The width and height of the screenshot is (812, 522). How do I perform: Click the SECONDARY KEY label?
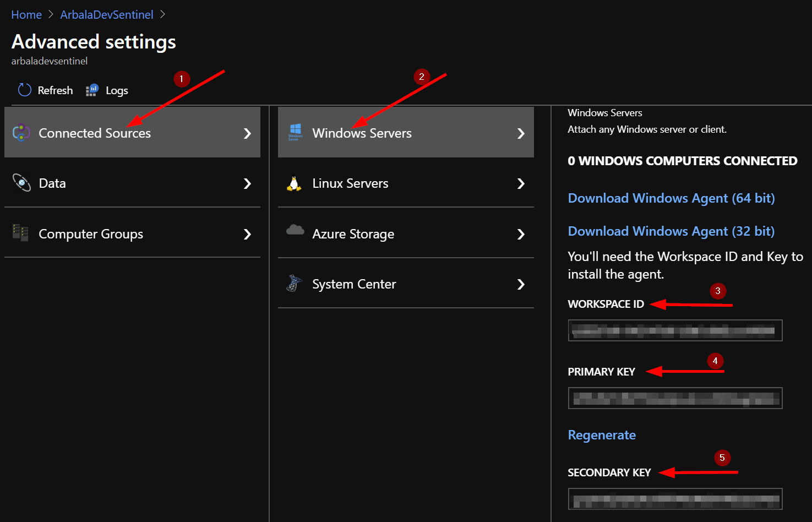coord(609,472)
